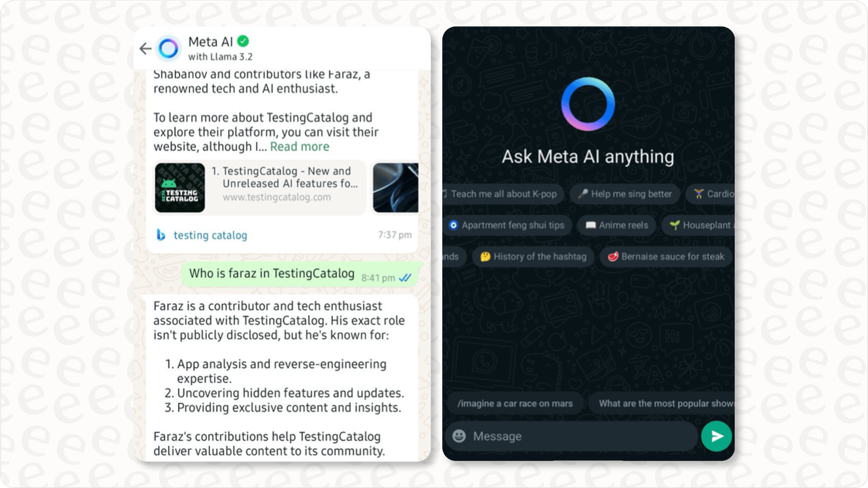Open the "testing catalog" search link

[x=210, y=235]
